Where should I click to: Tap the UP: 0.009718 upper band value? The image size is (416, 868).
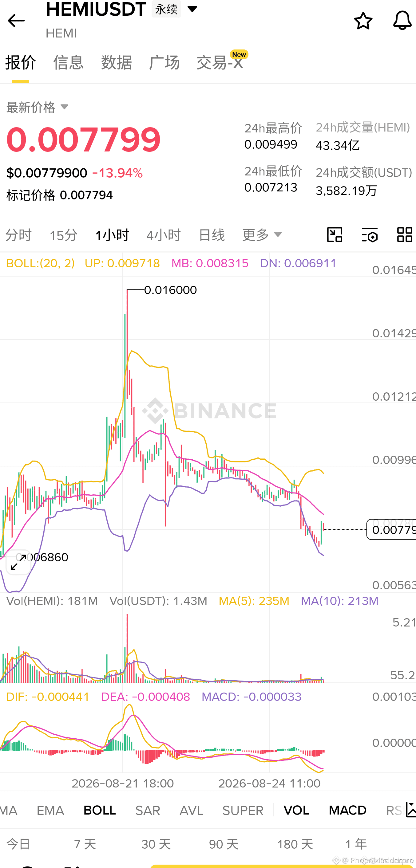point(122,263)
